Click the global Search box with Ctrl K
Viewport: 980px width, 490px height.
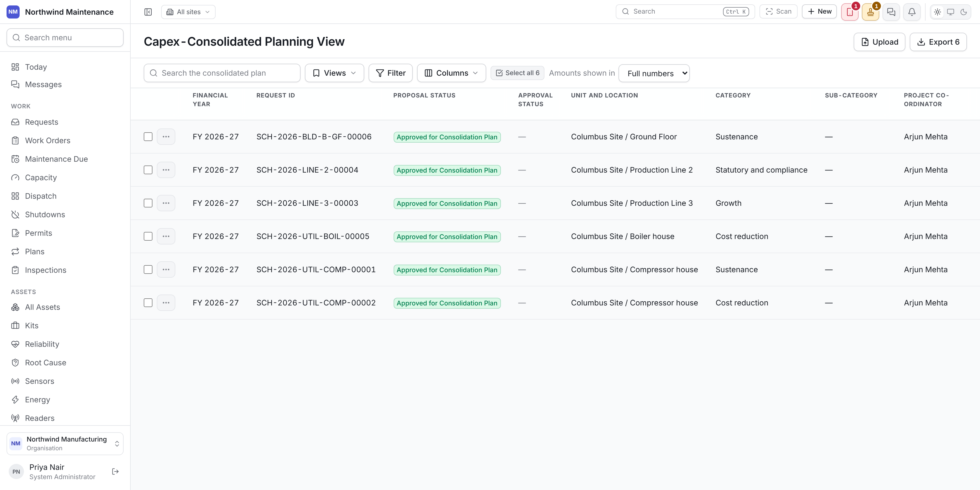pos(685,11)
